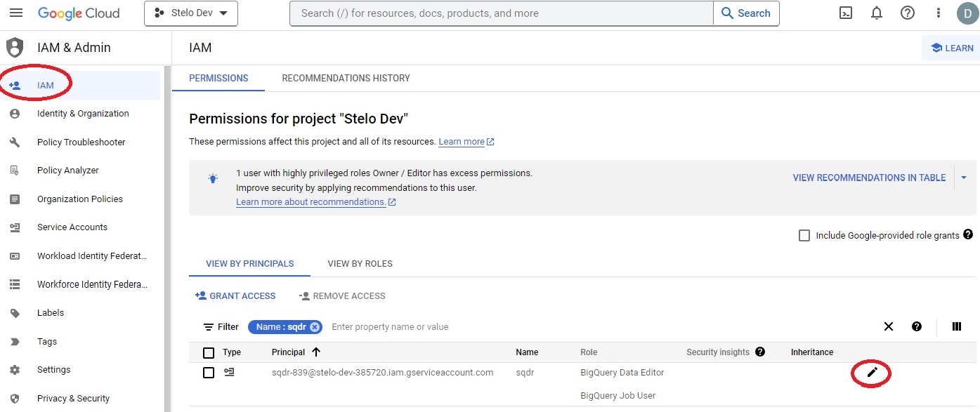Edit principal sqdr with the pencil icon
The image size is (980, 412).
pos(872,373)
